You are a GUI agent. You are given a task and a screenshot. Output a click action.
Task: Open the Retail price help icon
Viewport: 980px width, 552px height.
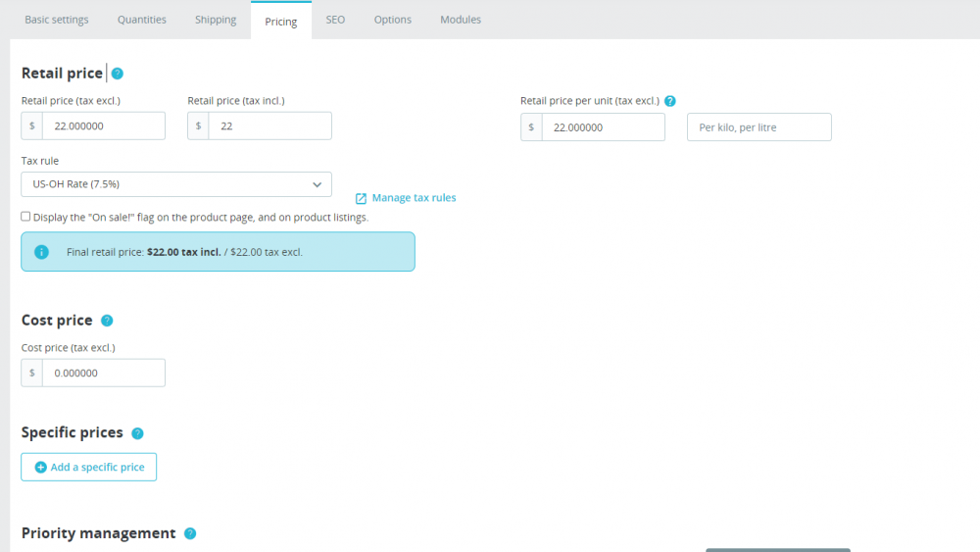coord(117,74)
